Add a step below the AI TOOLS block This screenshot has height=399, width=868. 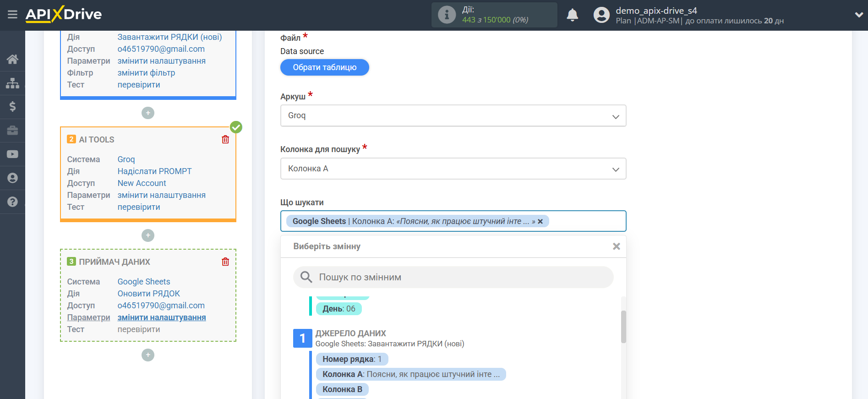click(148, 235)
